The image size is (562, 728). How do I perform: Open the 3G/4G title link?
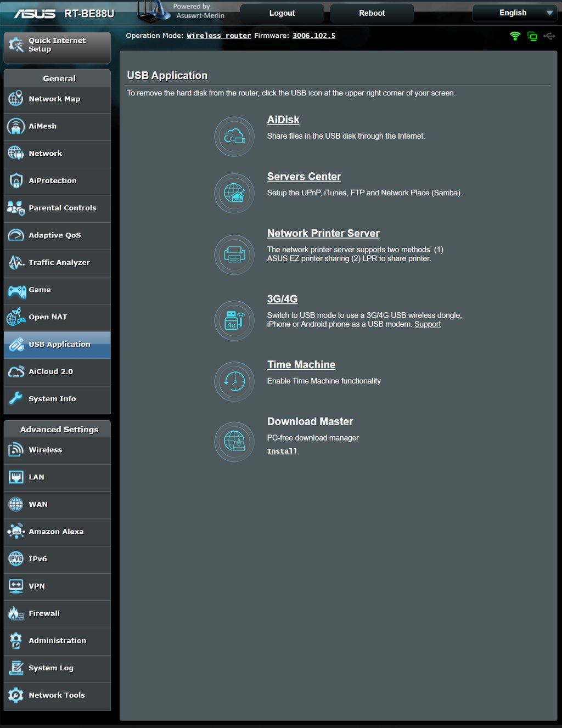pyautogui.click(x=283, y=299)
